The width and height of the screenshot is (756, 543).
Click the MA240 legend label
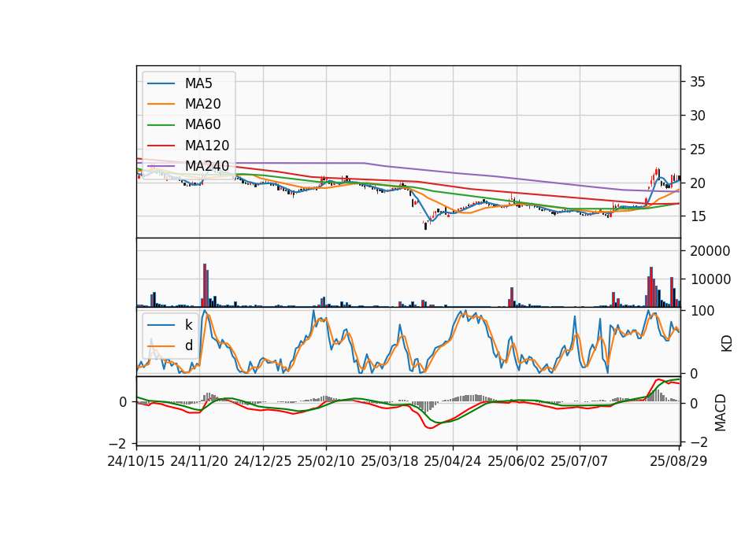[x=207, y=166]
